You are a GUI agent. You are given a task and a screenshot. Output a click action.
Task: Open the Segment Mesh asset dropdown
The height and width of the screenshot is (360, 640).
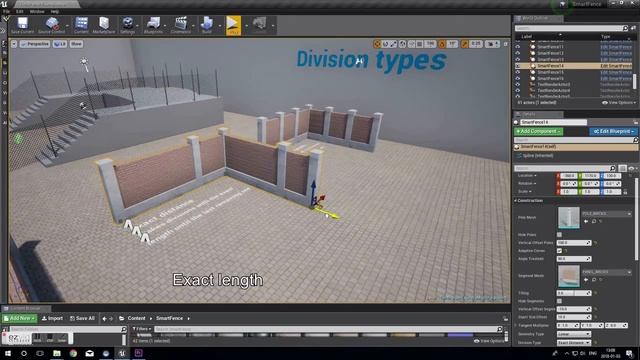(607, 272)
